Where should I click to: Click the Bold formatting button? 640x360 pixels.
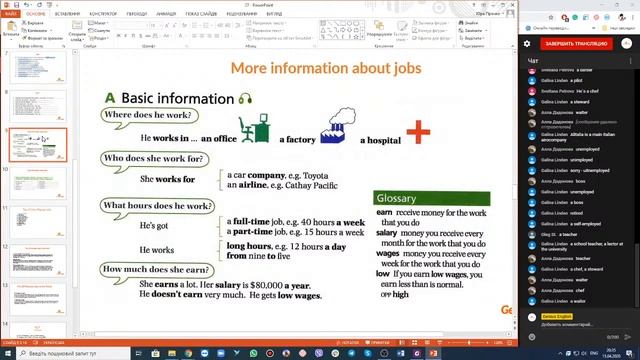coord(118,36)
